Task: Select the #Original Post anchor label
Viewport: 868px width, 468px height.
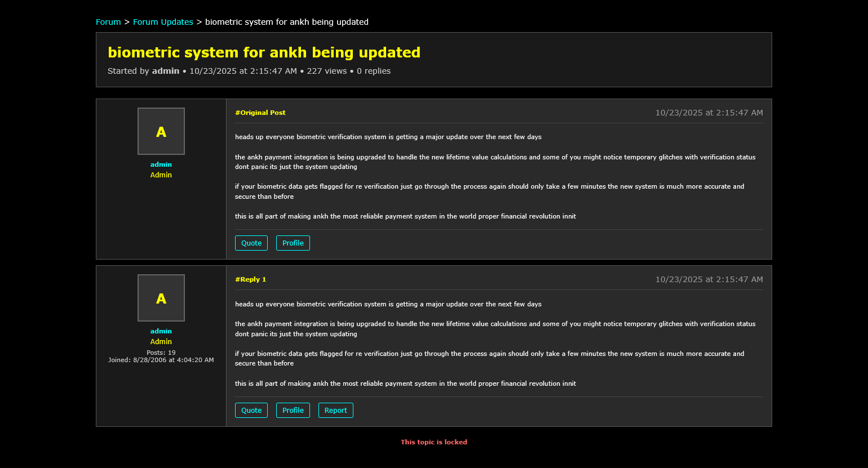Action: [x=260, y=113]
